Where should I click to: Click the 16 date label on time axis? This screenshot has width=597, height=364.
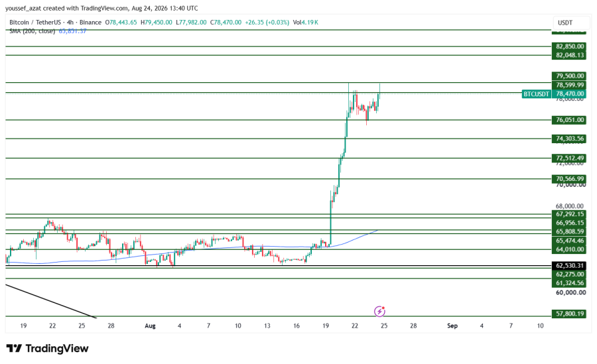(297, 326)
